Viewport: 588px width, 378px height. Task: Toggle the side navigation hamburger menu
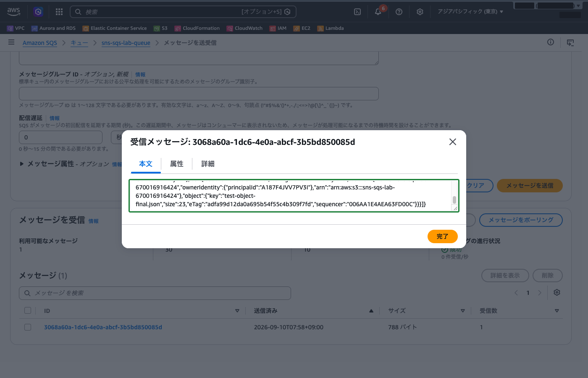click(x=11, y=42)
